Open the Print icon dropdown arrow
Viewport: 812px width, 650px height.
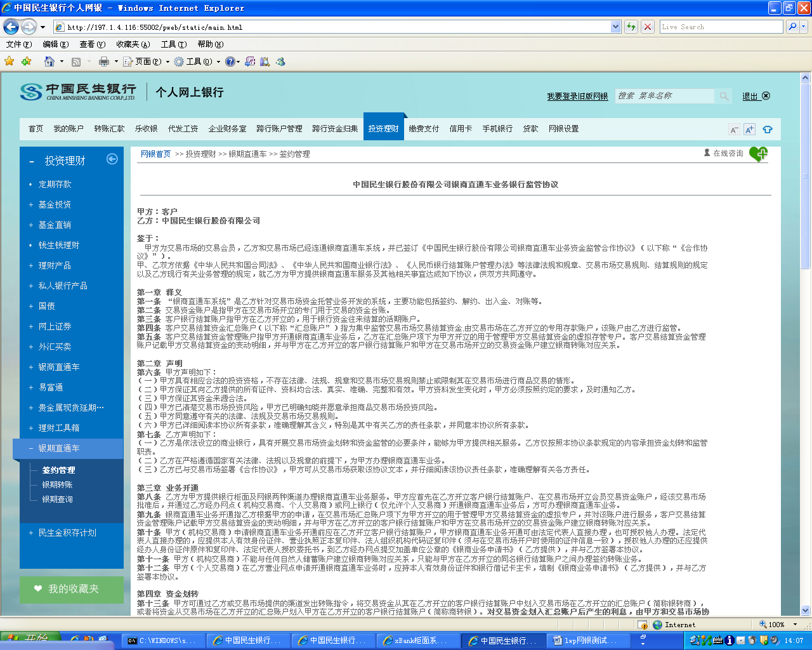coord(116,62)
